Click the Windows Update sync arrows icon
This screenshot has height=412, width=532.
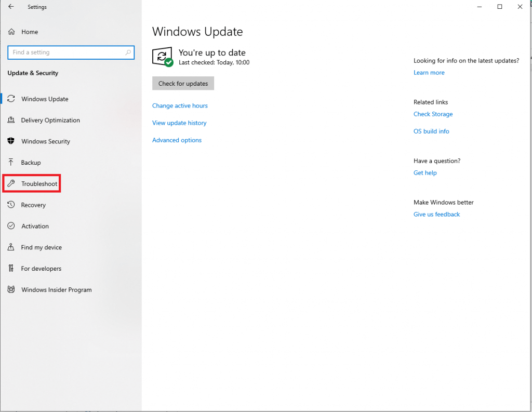tap(11, 99)
